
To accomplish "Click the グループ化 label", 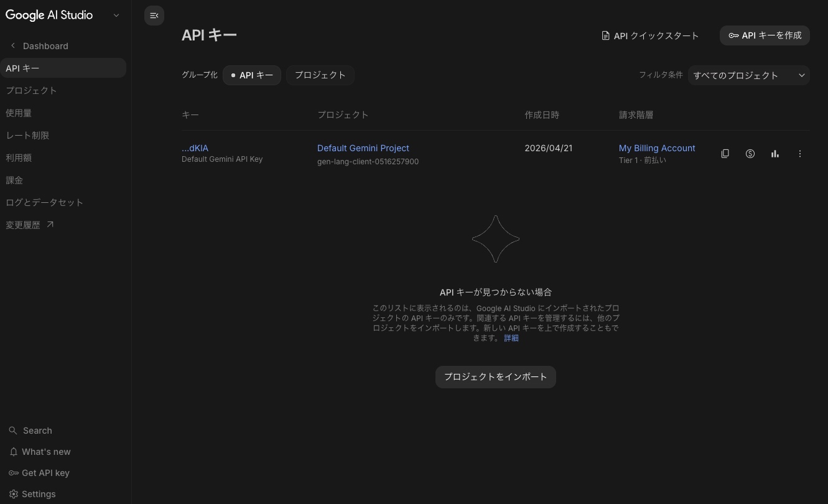I will (x=200, y=75).
